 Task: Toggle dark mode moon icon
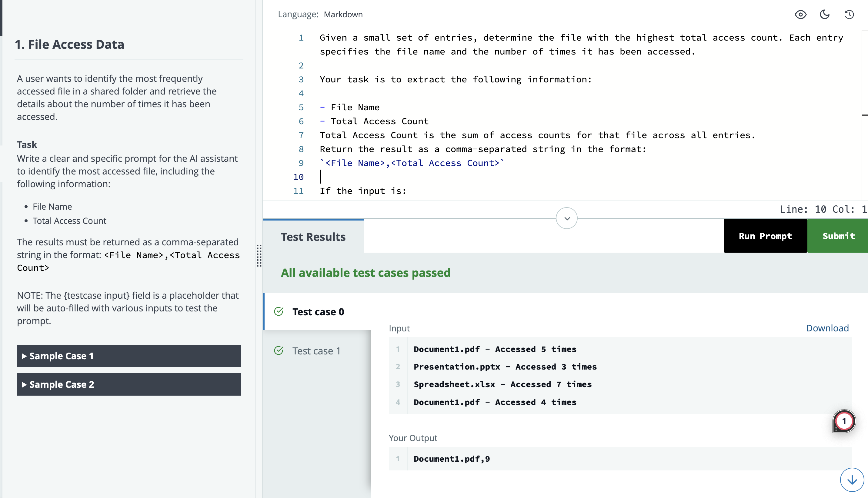825,14
